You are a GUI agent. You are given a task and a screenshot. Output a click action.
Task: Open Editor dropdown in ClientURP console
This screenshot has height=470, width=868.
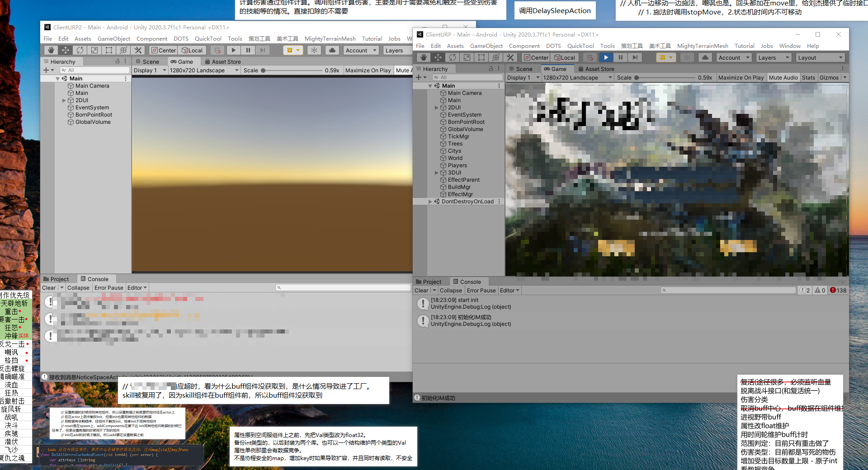509,291
